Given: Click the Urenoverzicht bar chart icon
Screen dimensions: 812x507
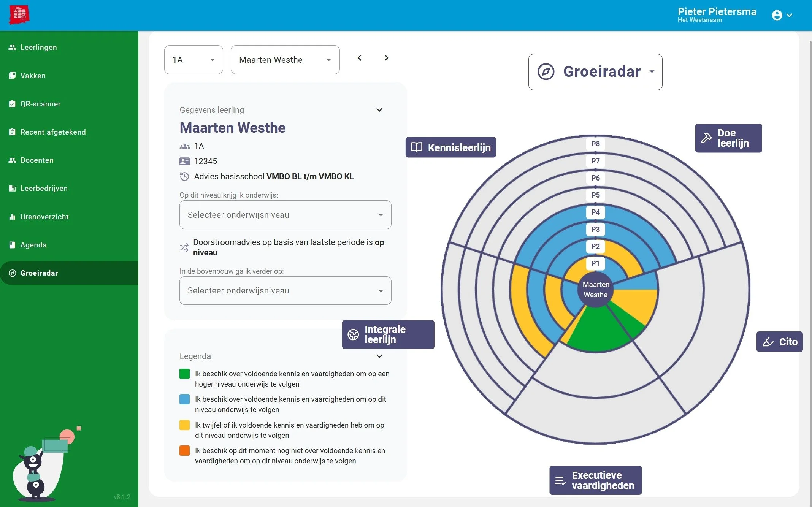Looking at the screenshot, I should [x=12, y=217].
